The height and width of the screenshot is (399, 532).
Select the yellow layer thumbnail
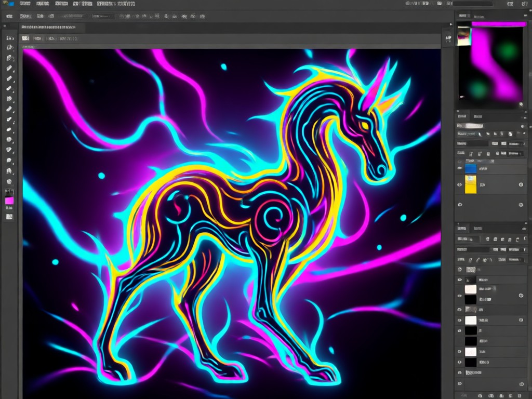click(x=471, y=184)
